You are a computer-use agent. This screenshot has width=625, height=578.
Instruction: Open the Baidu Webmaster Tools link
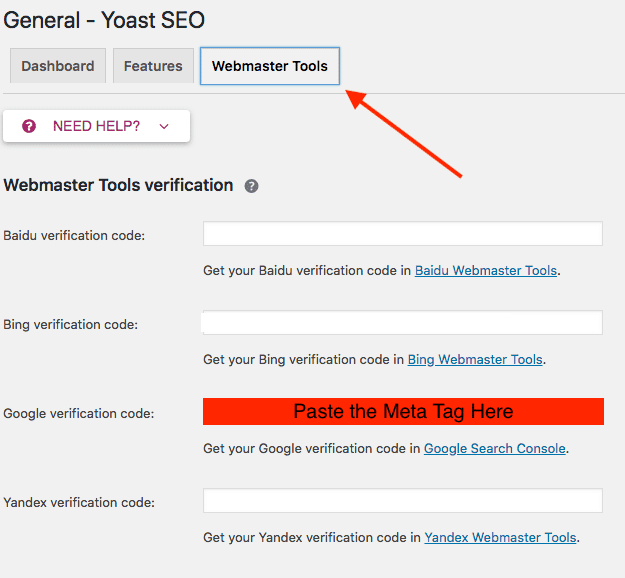[x=485, y=270]
